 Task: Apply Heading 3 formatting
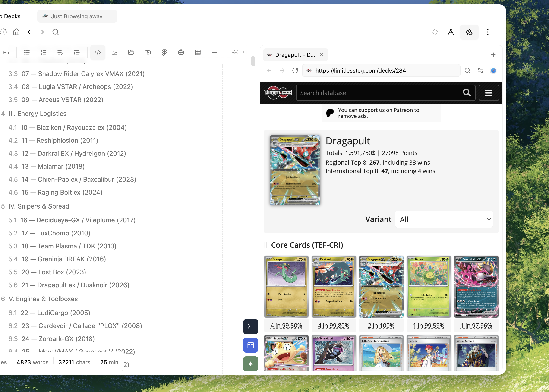(x=6, y=52)
